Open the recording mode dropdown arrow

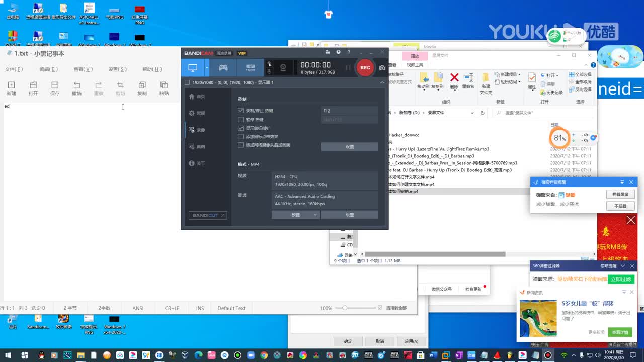coord(208,68)
